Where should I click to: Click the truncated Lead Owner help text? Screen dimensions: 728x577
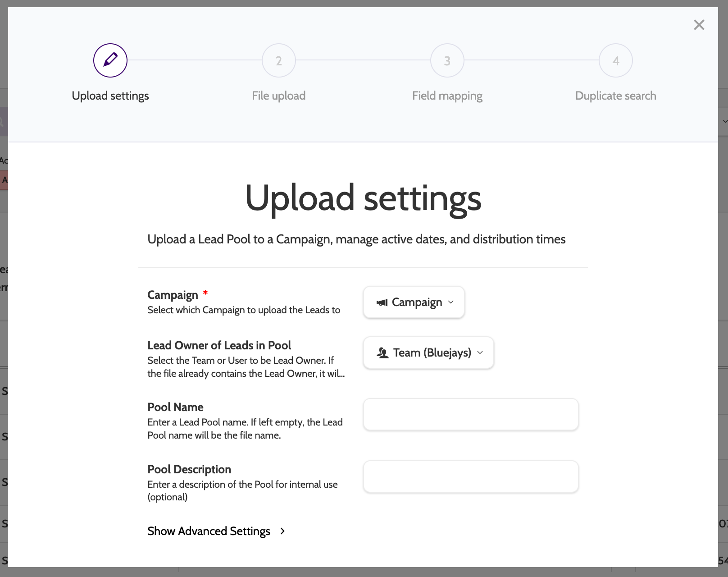tap(246, 367)
